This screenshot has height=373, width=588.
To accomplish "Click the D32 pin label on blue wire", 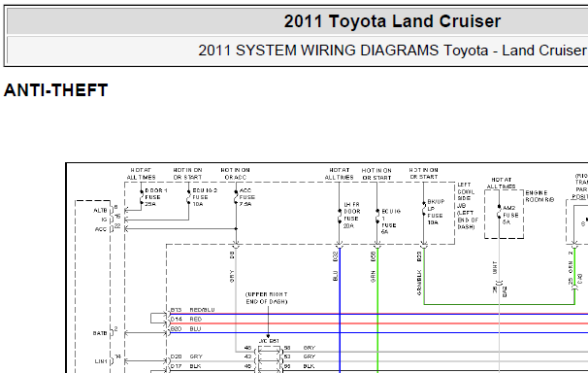I will [336, 256].
